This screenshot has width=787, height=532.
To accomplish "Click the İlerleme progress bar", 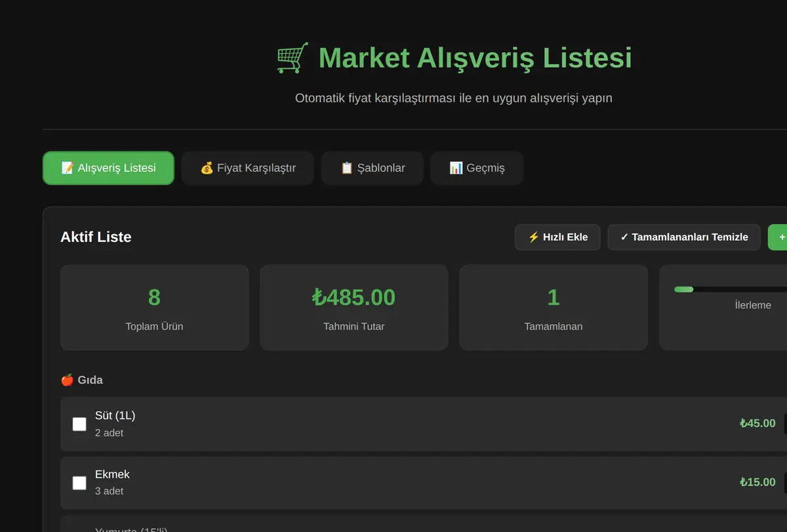I will click(x=731, y=289).
